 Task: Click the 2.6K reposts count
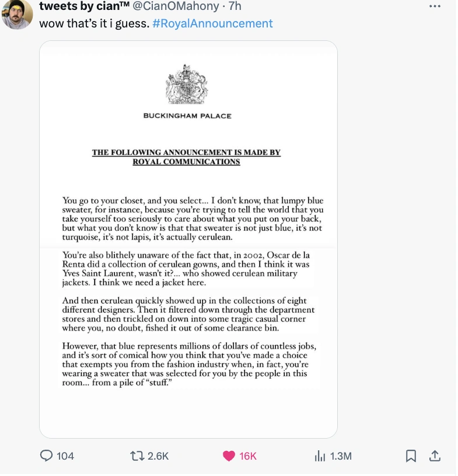click(x=158, y=456)
